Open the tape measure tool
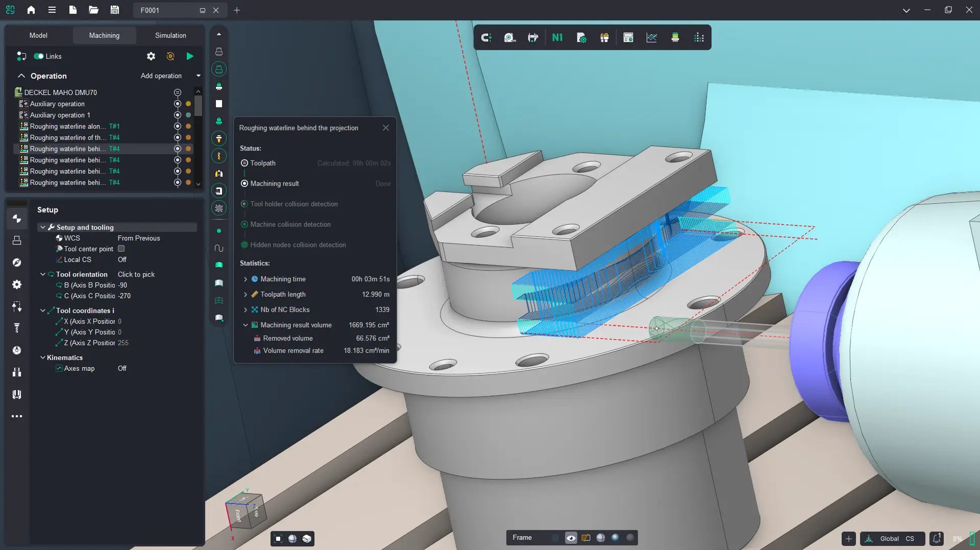 509,37
